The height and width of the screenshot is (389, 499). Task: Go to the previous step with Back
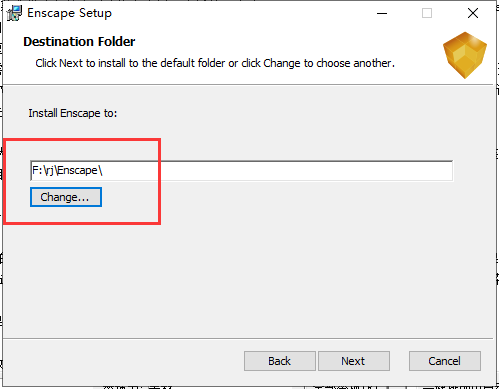click(280, 361)
